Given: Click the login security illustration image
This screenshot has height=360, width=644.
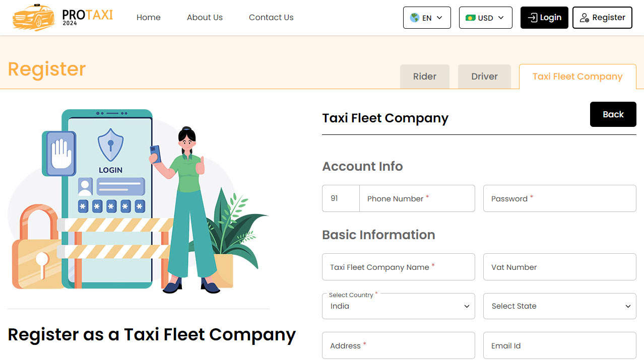Looking at the screenshot, I should click(x=139, y=201).
